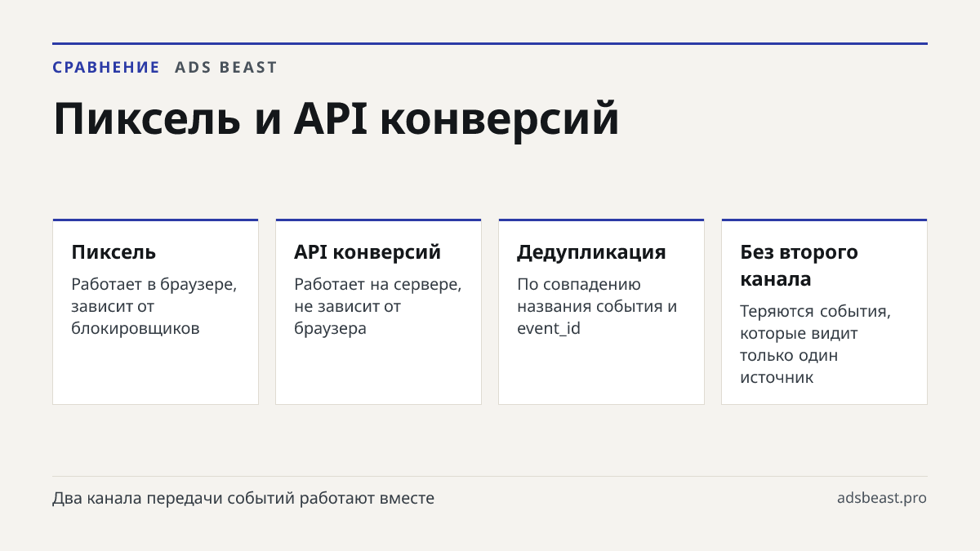Select the headline 'Пиксель и API конверсий'
The width and height of the screenshot is (980, 551).
pos(336,118)
